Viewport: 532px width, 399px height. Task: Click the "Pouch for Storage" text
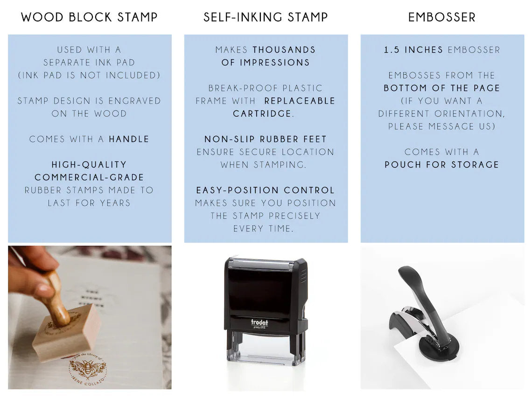tap(442, 165)
